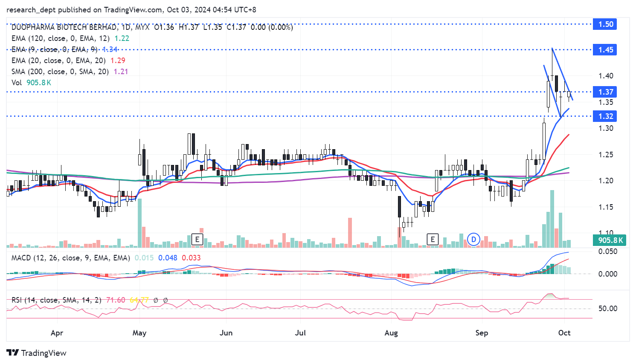This screenshot has width=636, height=364.
Task: Open the RSI indicator legend
Action: click(x=56, y=300)
